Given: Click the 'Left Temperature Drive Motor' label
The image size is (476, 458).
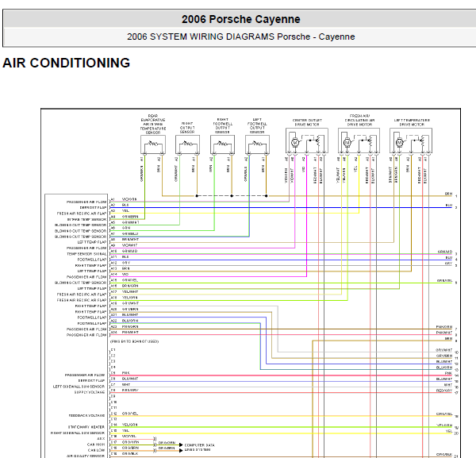Looking at the screenshot, I should coord(412,122).
